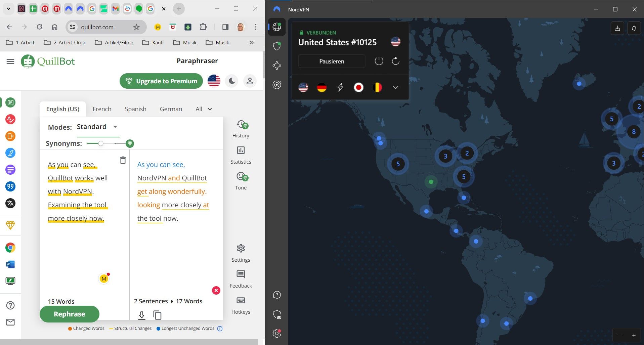This screenshot has height=345, width=644.
Task: Open QuillBot Chrome extension sidebar icon
Action: [x=10, y=248]
